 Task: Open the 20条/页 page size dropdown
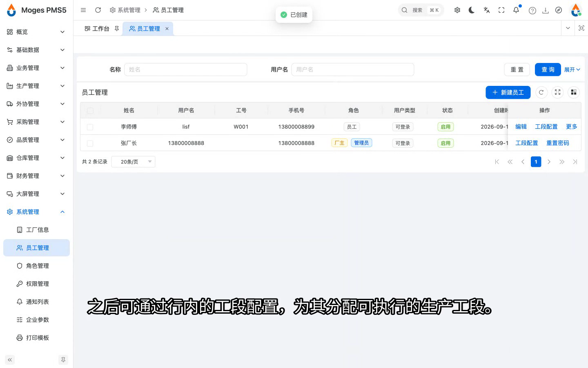click(134, 162)
